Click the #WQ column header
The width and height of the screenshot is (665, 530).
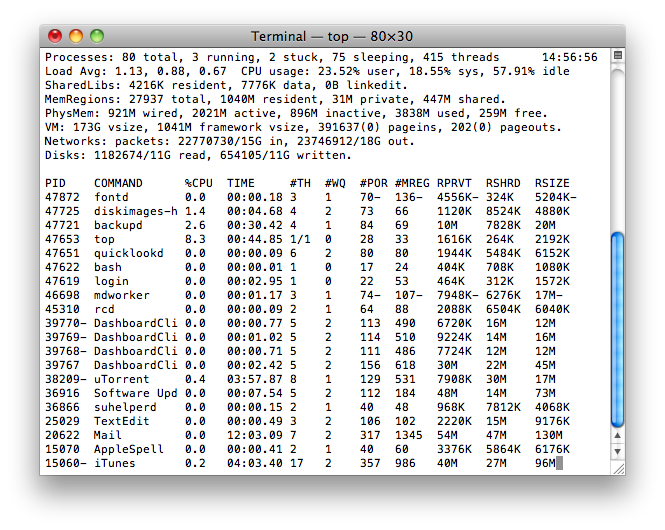335,183
